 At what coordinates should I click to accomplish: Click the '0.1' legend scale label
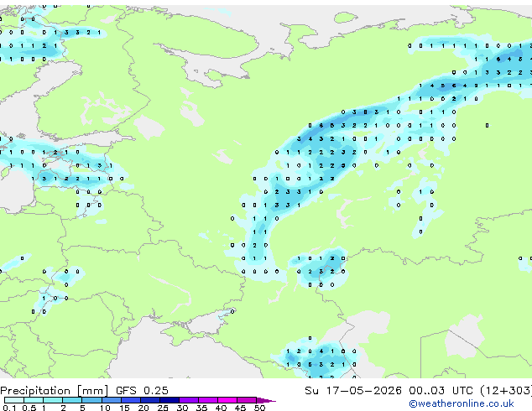point(9,408)
